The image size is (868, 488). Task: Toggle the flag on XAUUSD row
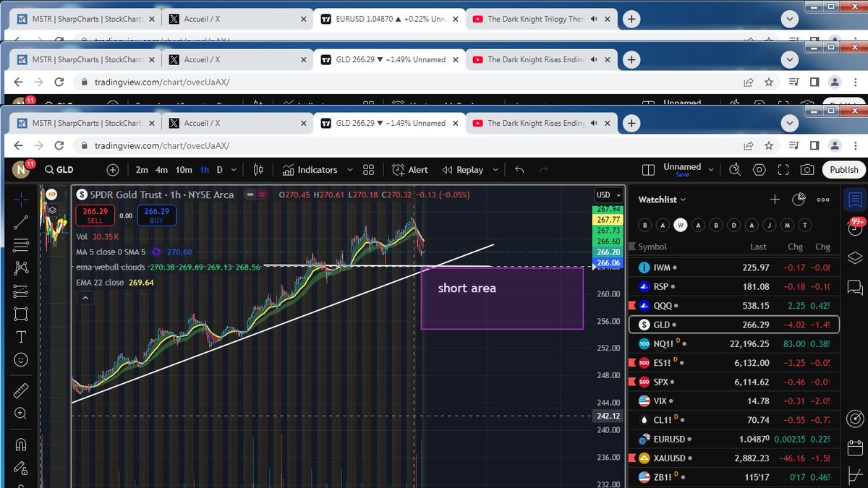(634, 458)
